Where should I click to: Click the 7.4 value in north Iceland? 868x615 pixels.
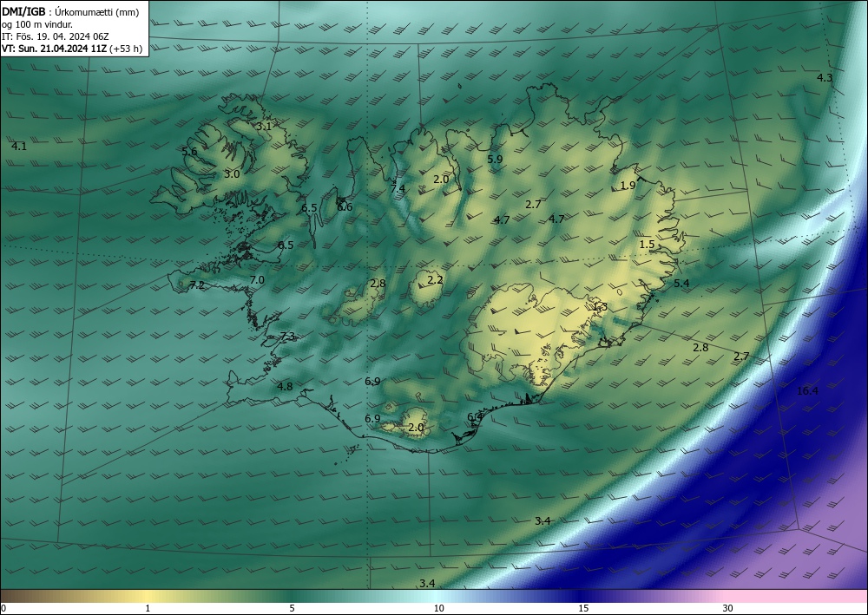[x=398, y=188]
